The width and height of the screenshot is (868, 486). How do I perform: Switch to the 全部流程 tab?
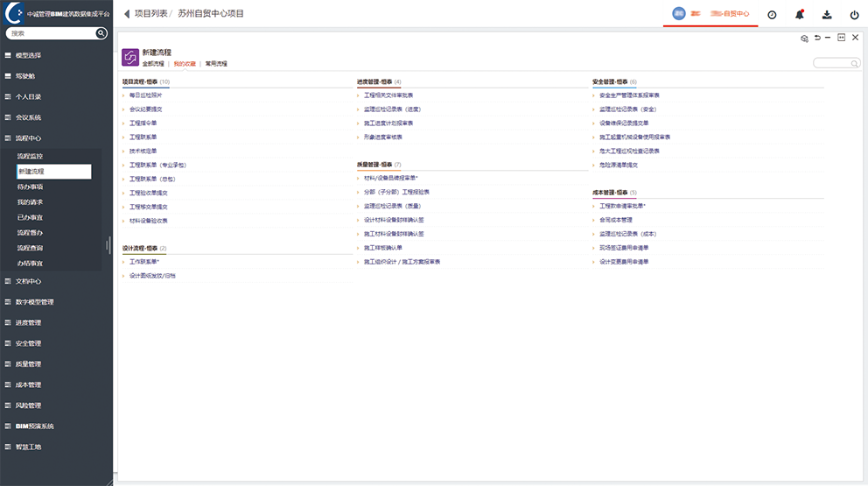(x=153, y=64)
